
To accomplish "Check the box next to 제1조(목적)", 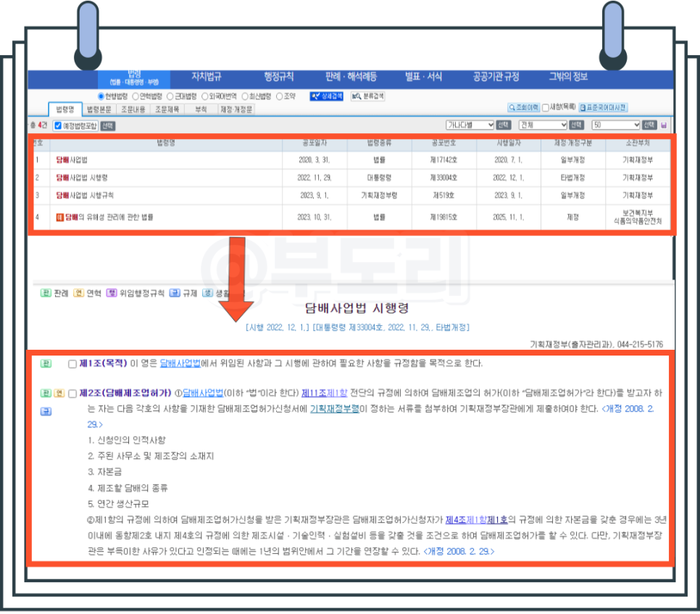I will pos(72,363).
